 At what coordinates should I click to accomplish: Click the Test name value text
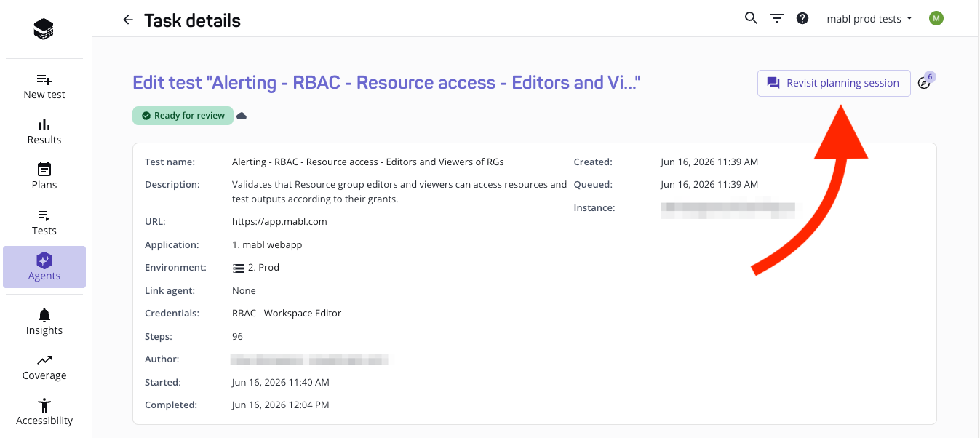click(368, 162)
